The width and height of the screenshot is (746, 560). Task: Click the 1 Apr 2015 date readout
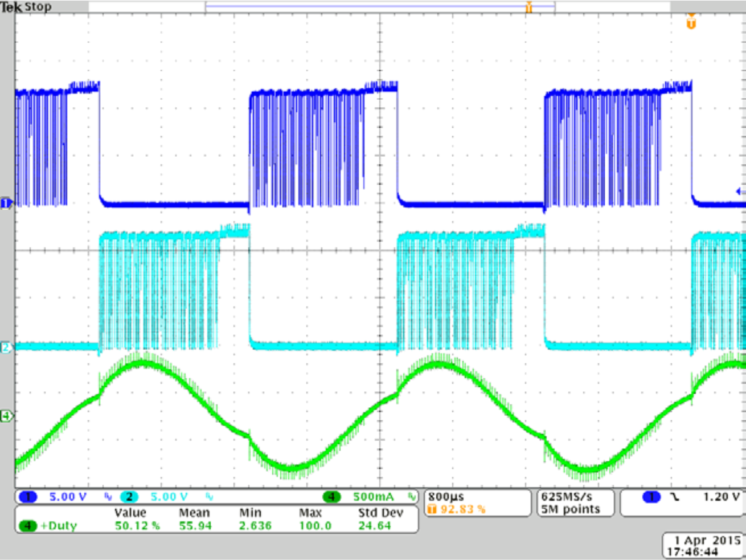point(707,539)
